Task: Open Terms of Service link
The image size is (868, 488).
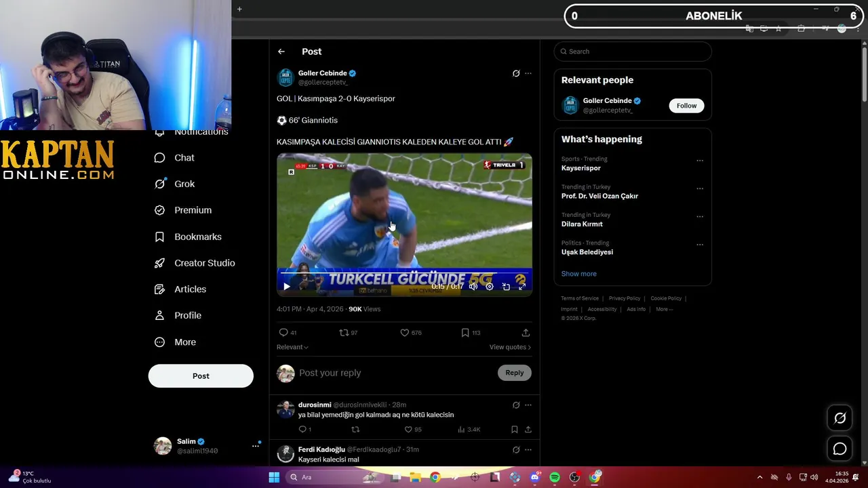Action: 580,298
